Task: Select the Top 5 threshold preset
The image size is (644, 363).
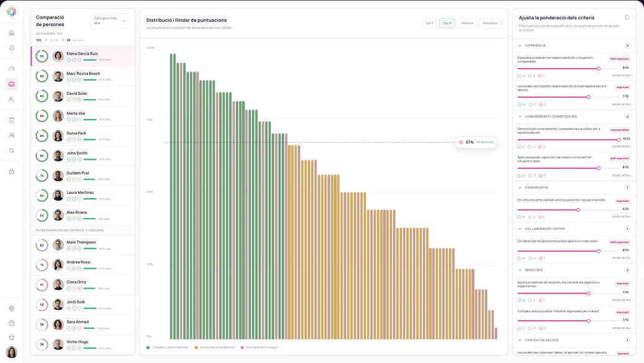Action: click(429, 23)
